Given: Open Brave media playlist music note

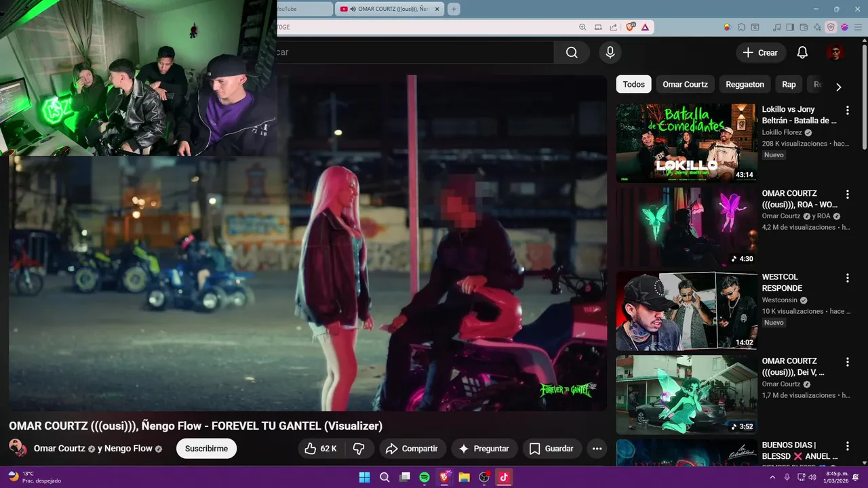Looking at the screenshot, I should 778,27.
